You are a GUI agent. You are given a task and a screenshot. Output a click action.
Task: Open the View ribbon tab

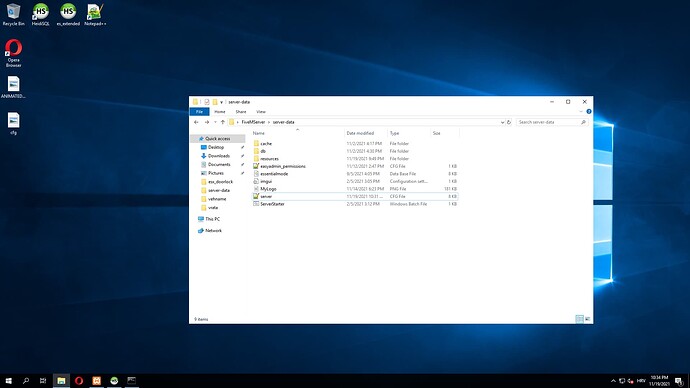[261, 112]
